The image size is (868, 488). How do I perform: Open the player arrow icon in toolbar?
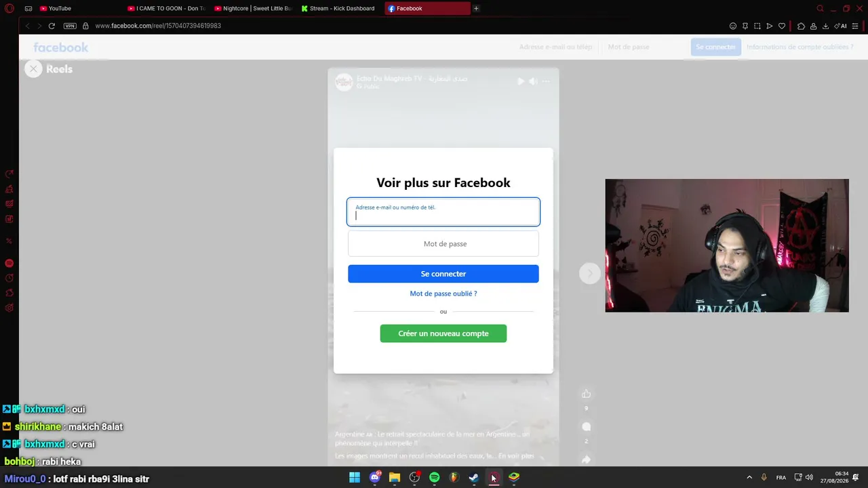tap(769, 26)
